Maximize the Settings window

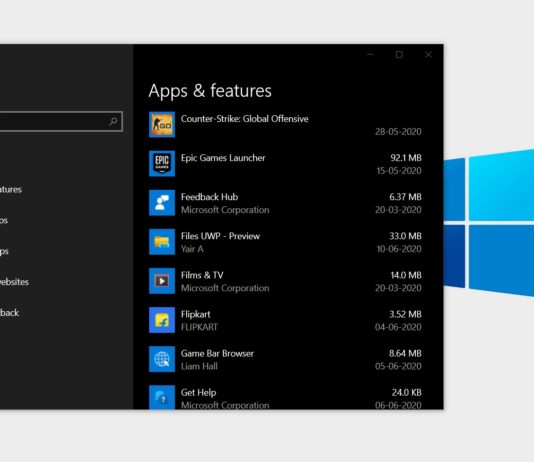[x=399, y=54]
